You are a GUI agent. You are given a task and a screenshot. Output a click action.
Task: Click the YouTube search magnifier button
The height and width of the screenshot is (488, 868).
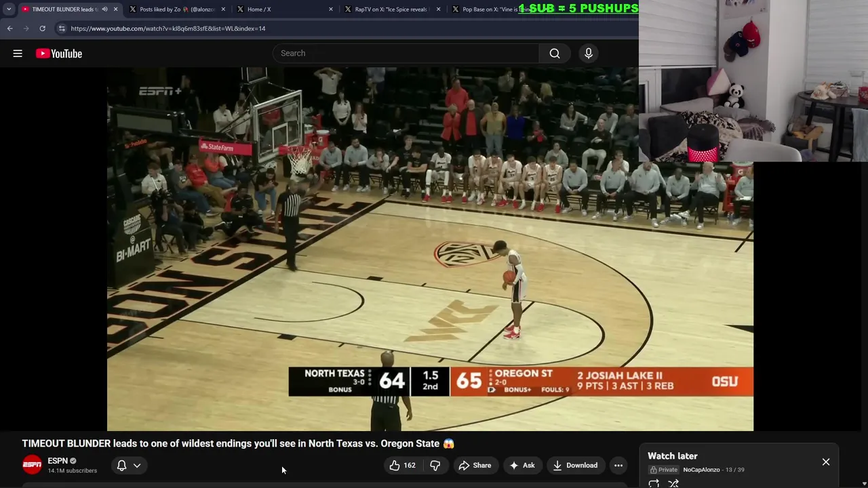point(555,54)
